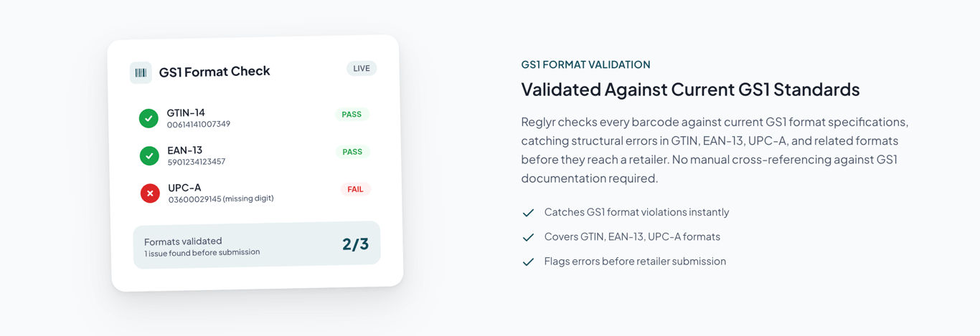Click checkmark beside Flags errors before retailer submission
This screenshot has height=336, width=980.
click(528, 261)
